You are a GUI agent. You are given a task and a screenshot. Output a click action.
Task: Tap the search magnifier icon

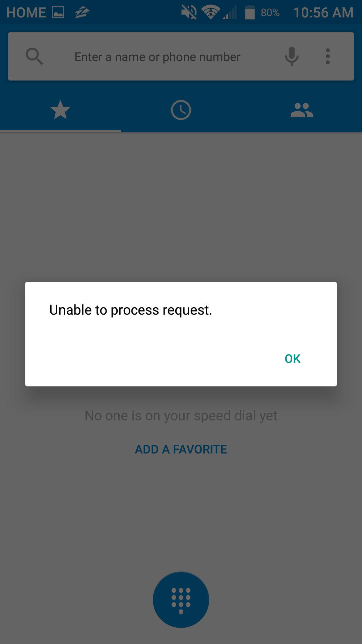(x=34, y=56)
